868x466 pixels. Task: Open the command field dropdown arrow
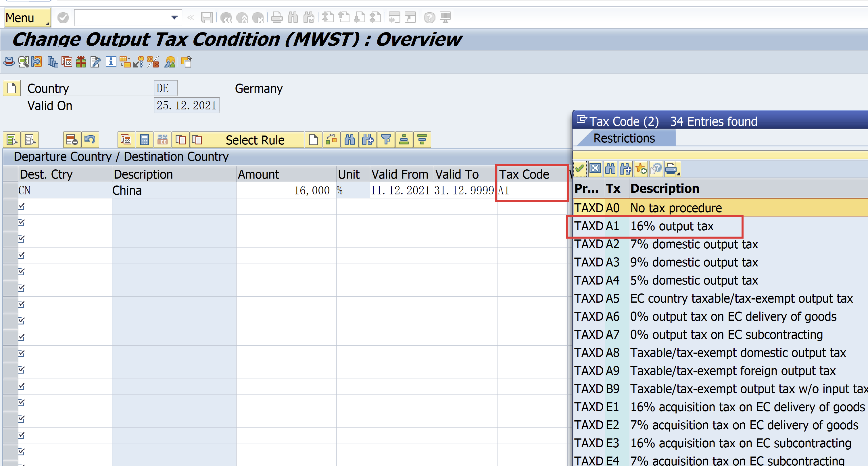point(174,18)
